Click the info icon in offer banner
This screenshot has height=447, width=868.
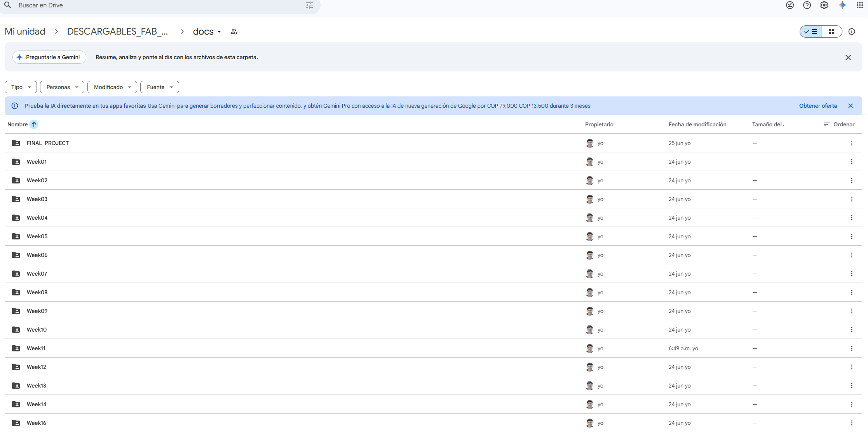point(15,106)
